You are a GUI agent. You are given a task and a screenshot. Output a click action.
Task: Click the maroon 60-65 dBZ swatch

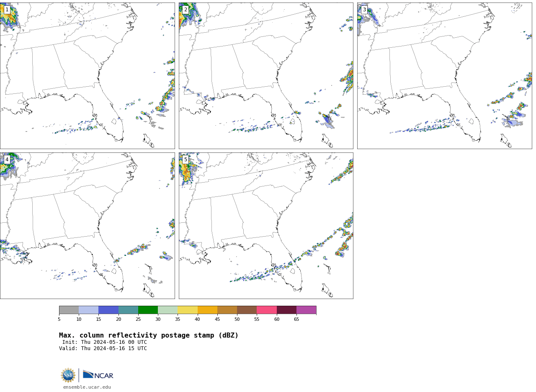(x=286, y=310)
